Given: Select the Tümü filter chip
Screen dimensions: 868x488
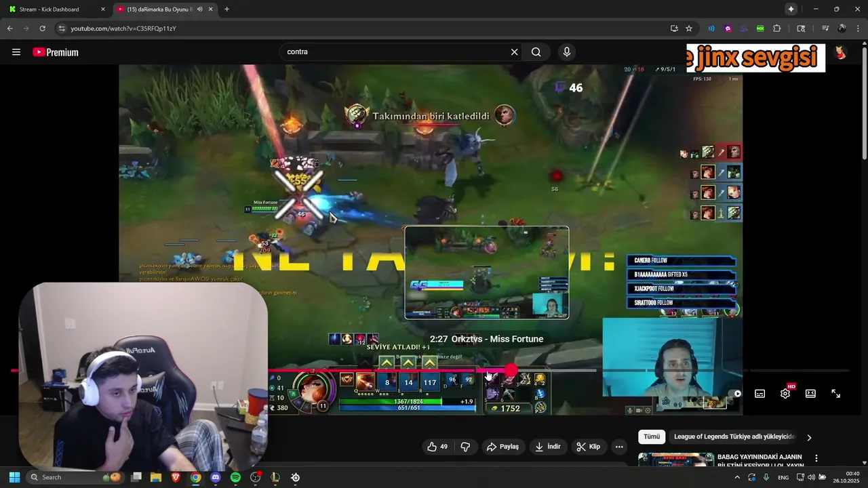Looking at the screenshot, I should point(652,437).
